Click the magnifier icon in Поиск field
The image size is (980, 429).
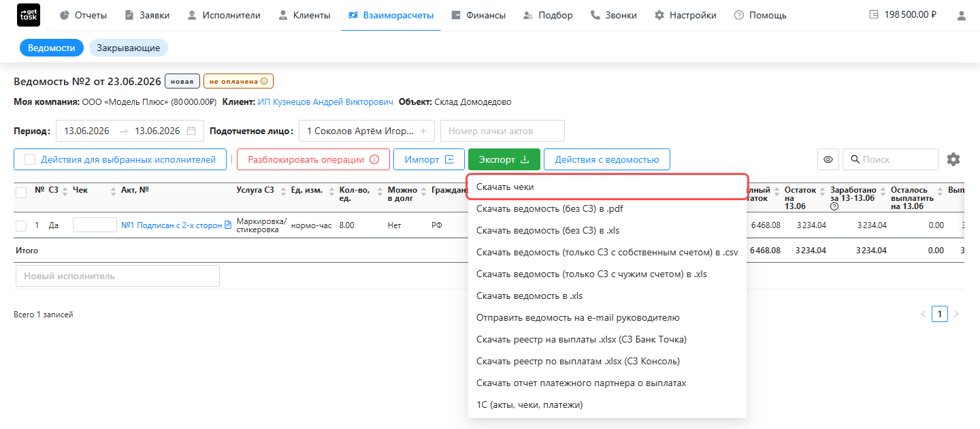pos(854,159)
